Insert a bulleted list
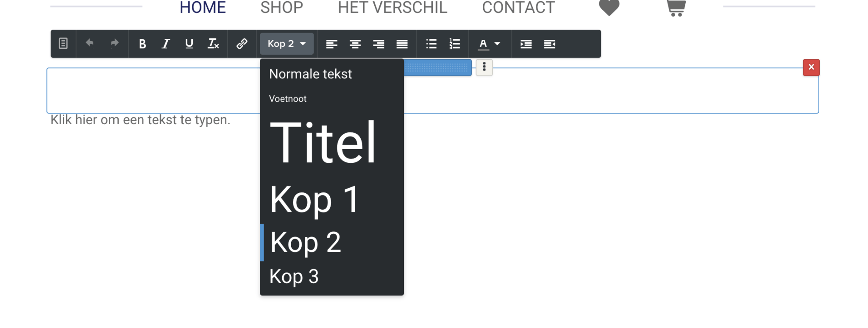 [x=431, y=44]
